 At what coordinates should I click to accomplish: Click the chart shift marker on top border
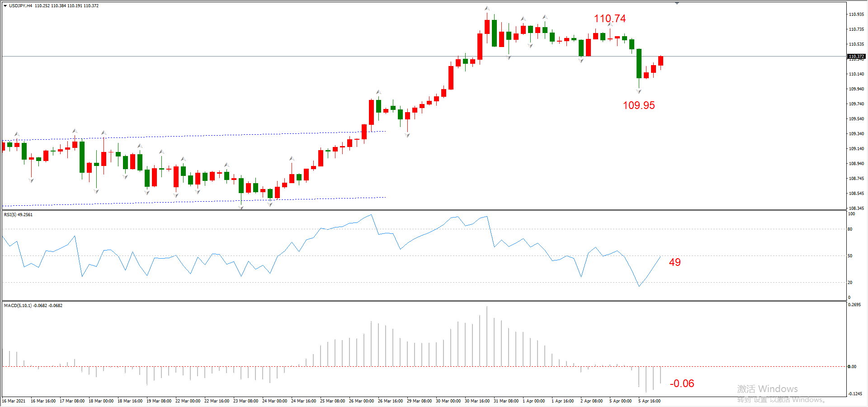[677, 3]
